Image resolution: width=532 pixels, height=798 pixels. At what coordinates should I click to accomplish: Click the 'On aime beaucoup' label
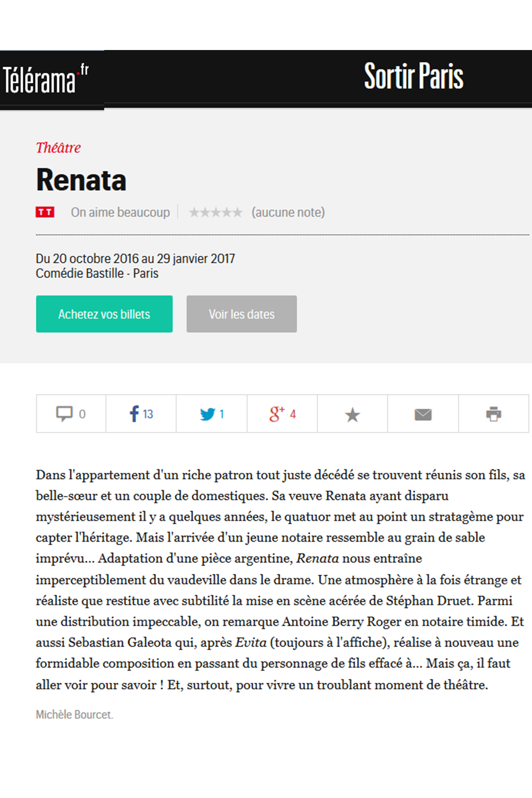click(120, 212)
